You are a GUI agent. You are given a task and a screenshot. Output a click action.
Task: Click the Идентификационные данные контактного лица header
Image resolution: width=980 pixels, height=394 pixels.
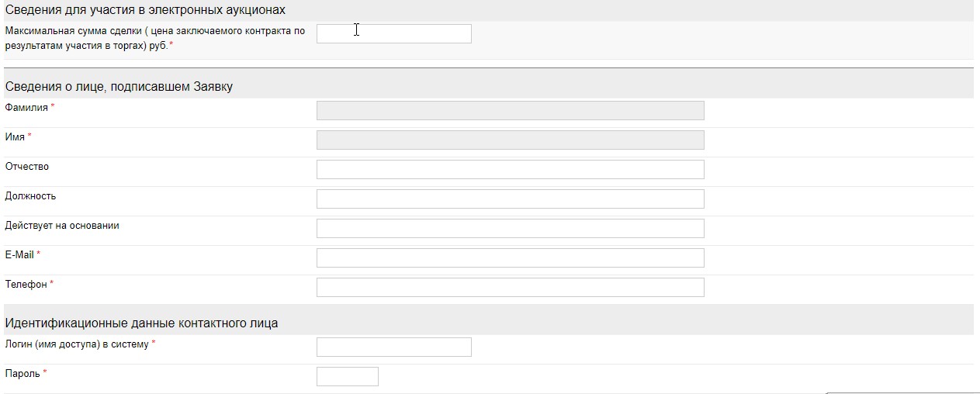click(x=141, y=323)
